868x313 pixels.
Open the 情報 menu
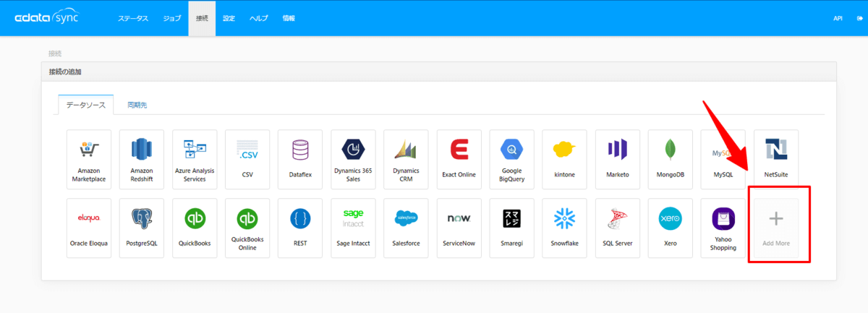click(289, 18)
